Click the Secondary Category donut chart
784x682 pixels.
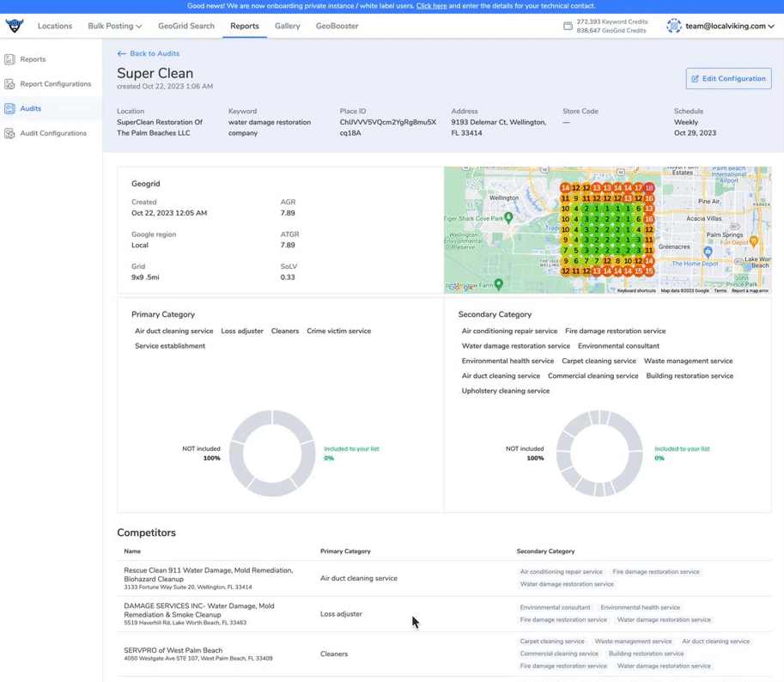tap(599, 454)
